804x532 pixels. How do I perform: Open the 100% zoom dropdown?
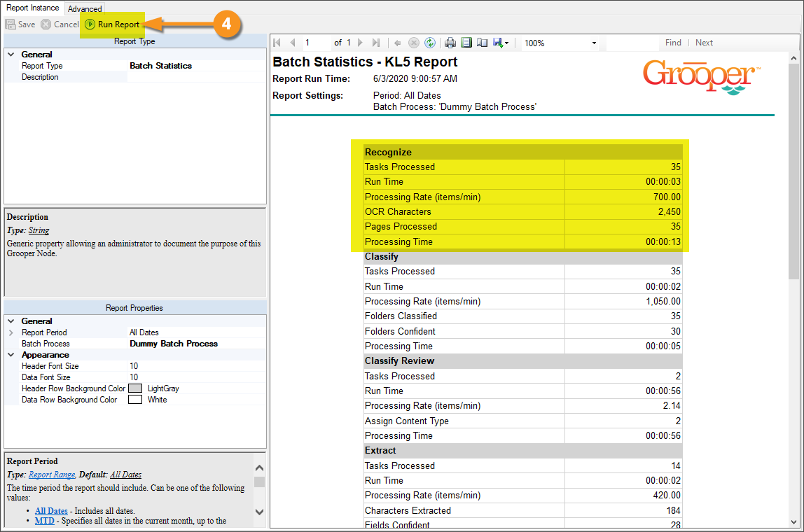point(594,43)
